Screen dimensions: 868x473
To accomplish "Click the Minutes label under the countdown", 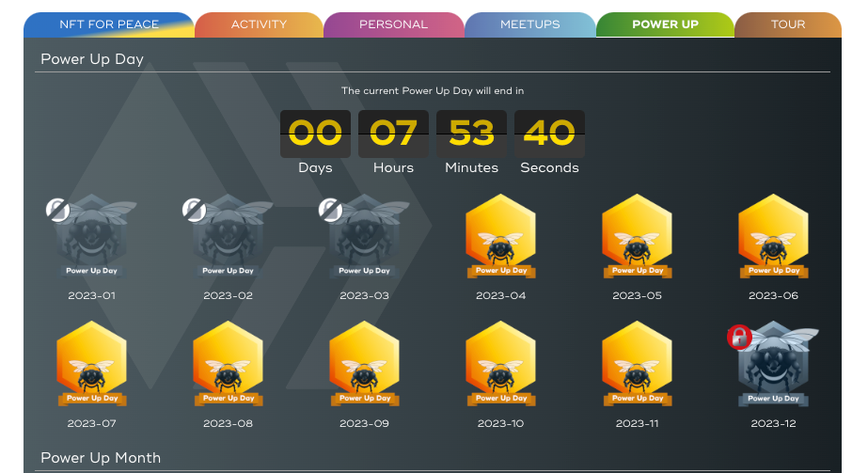I will point(472,167).
